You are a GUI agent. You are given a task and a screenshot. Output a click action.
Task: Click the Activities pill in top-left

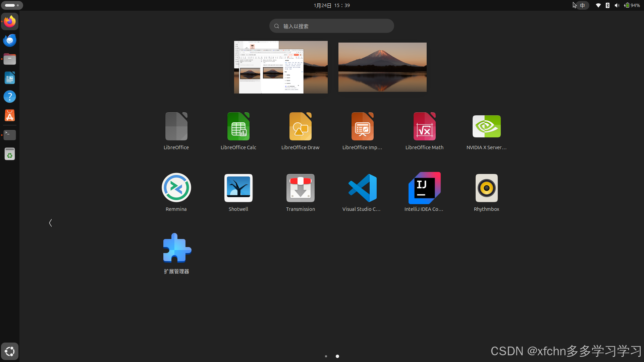point(12,5)
